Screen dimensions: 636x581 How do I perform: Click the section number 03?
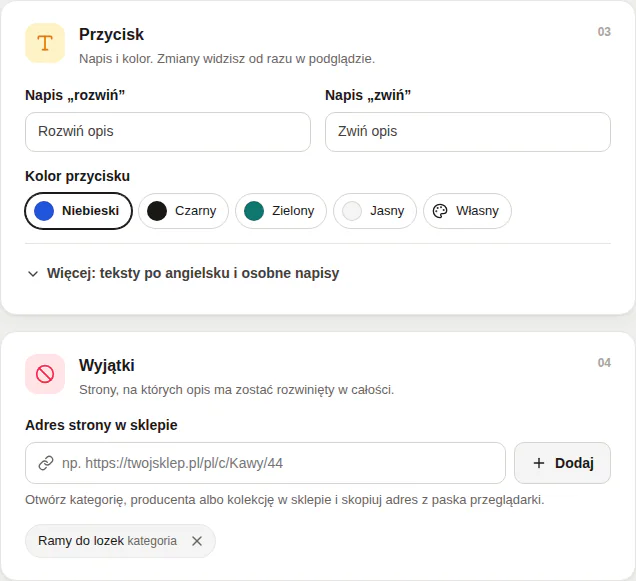[604, 32]
